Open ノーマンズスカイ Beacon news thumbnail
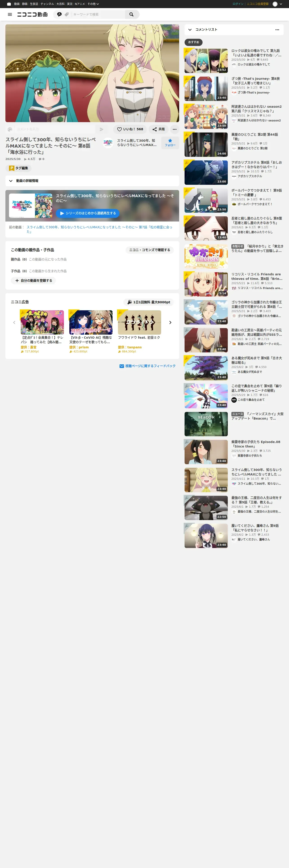This screenshot has height=868, width=289. point(206,424)
